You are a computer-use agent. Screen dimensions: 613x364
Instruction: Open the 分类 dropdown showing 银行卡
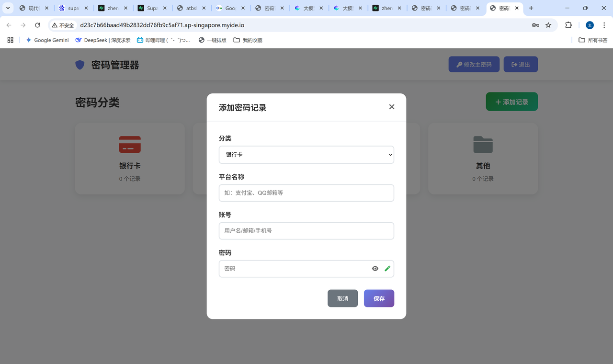point(306,155)
